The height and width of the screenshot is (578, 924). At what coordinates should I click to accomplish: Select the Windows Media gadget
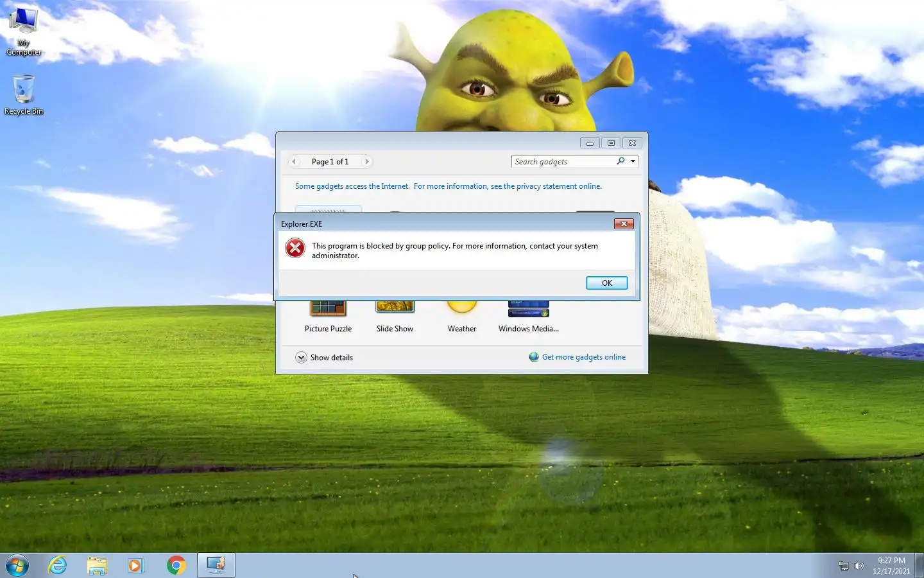pyautogui.click(x=529, y=317)
